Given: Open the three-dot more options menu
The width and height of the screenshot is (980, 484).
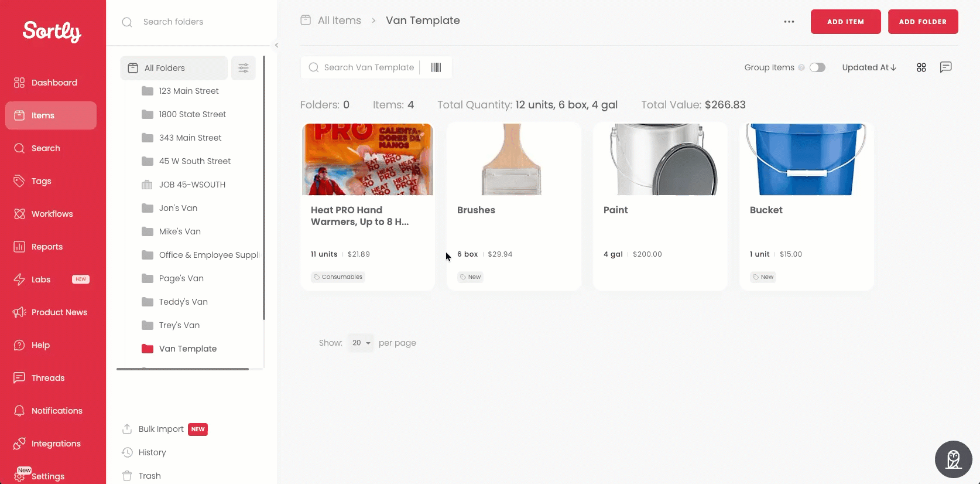Looking at the screenshot, I should (x=789, y=22).
